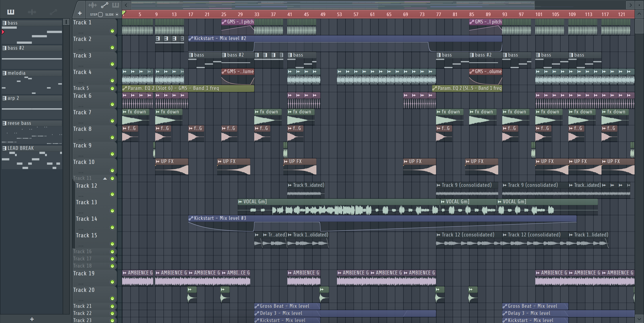644x323 pixels.
Task: Click the picker panel scrollbar handle beside bass
Action: (x=66, y=22)
